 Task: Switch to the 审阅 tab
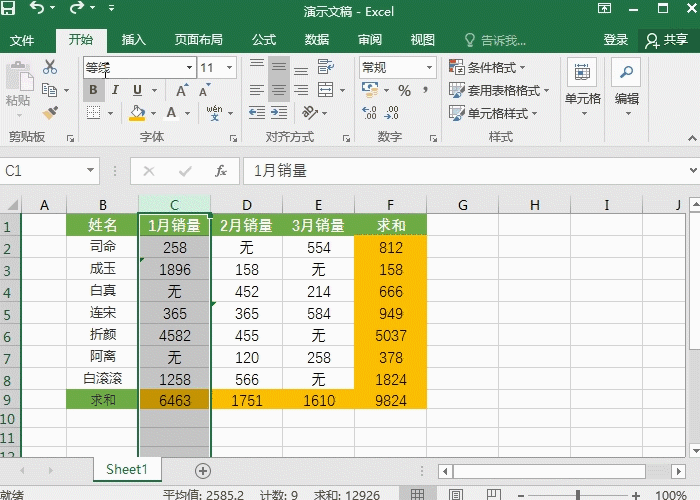click(370, 40)
